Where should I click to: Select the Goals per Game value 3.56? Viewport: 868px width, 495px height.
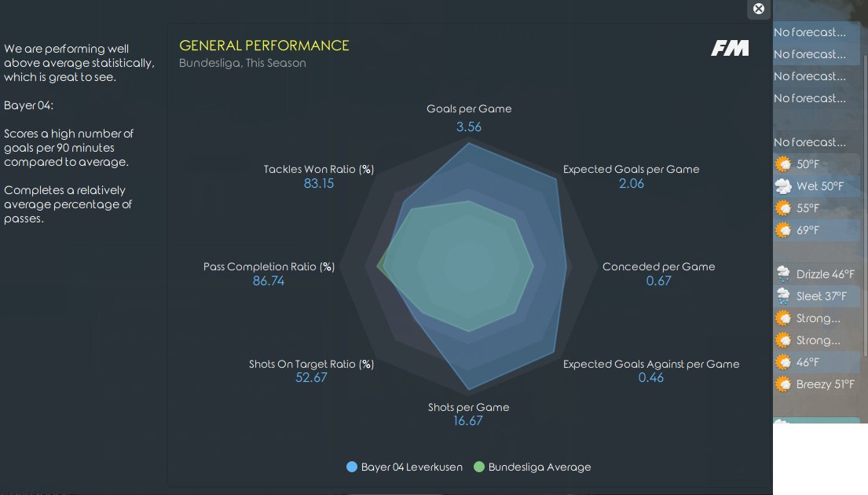click(x=469, y=126)
